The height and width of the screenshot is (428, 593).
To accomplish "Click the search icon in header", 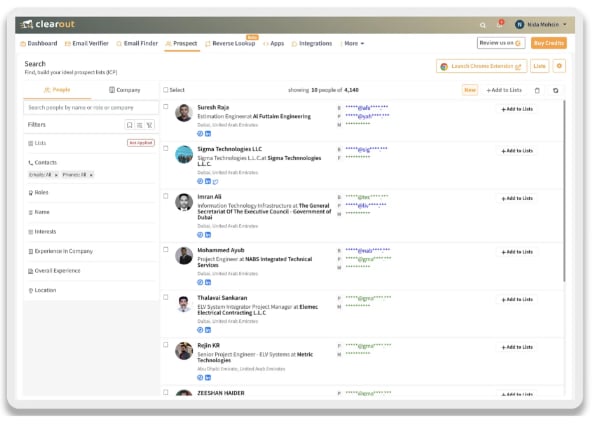I will click(483, 25).
